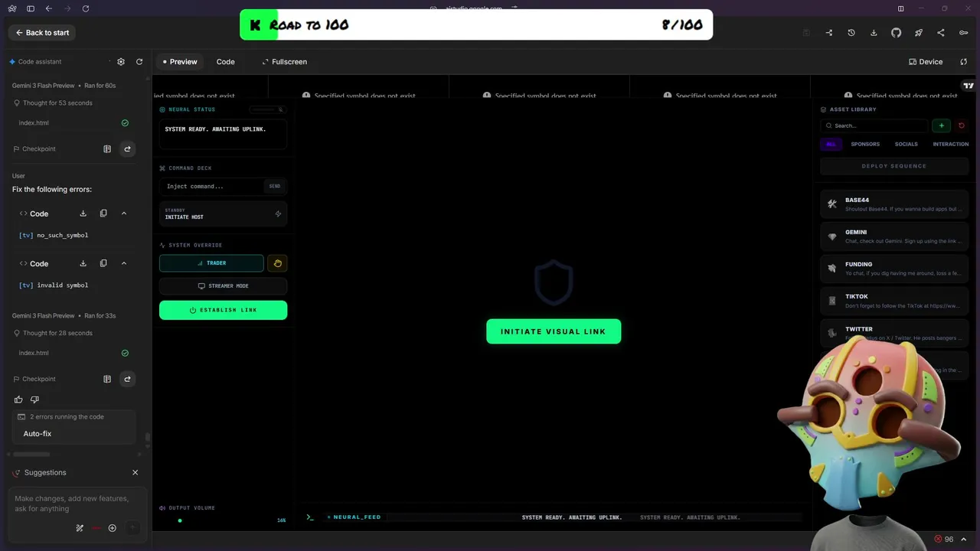Screen dimensions: 980x551
Task: Click the INITIATE HOST standby button
Action: (x=223, y=214)
